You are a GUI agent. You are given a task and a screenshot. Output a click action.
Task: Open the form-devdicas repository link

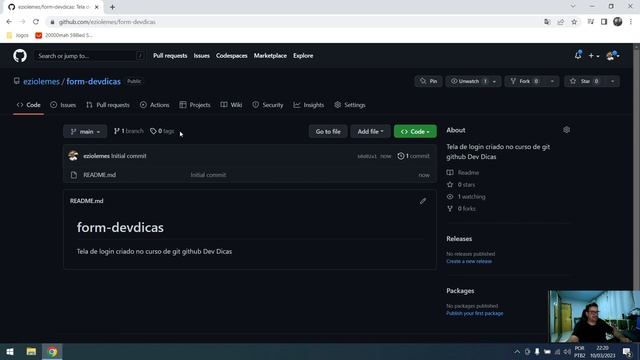tap(93, 81)
